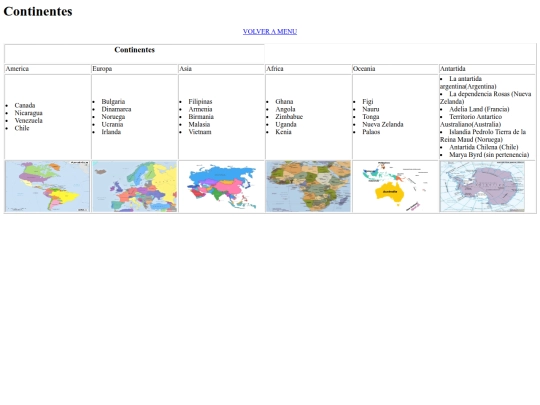540x405 pixels.
Task: Click Nauru list item
Action: pos(371,109)
